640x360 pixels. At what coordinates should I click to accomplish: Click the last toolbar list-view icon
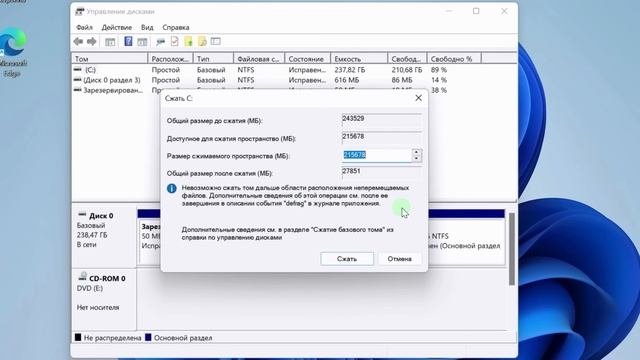pyautogui.click(x=216, y=41)
